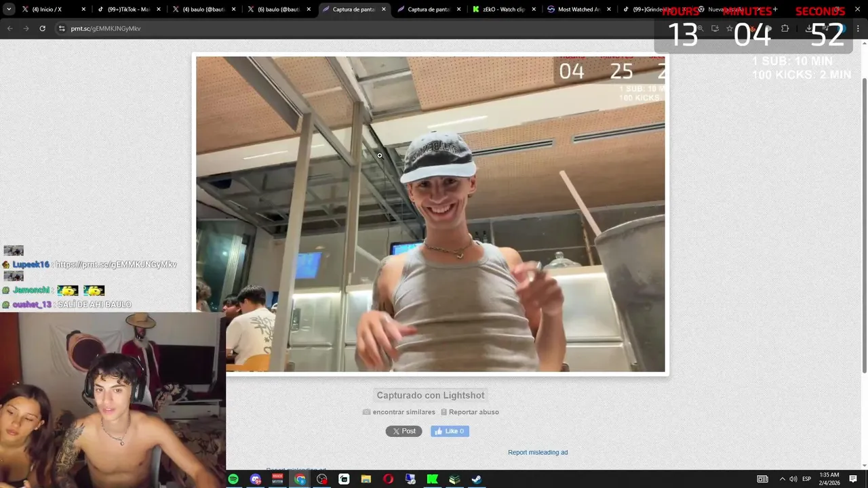This screenshot has height=488, width=868.
Task: Click the oushet_13 username in chat
Action: [32, 305]
